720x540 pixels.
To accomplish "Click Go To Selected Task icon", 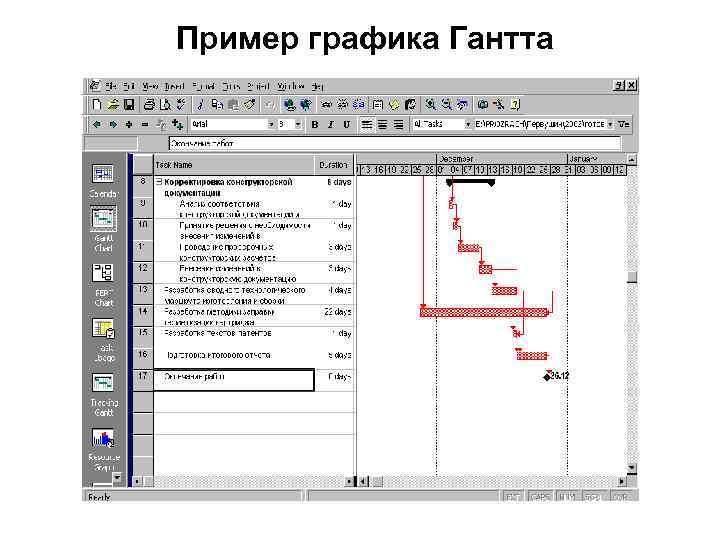I will click(462, 105).
